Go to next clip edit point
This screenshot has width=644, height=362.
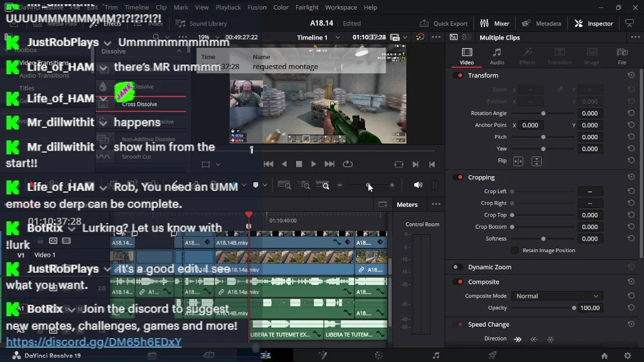[x=415, y=164]
